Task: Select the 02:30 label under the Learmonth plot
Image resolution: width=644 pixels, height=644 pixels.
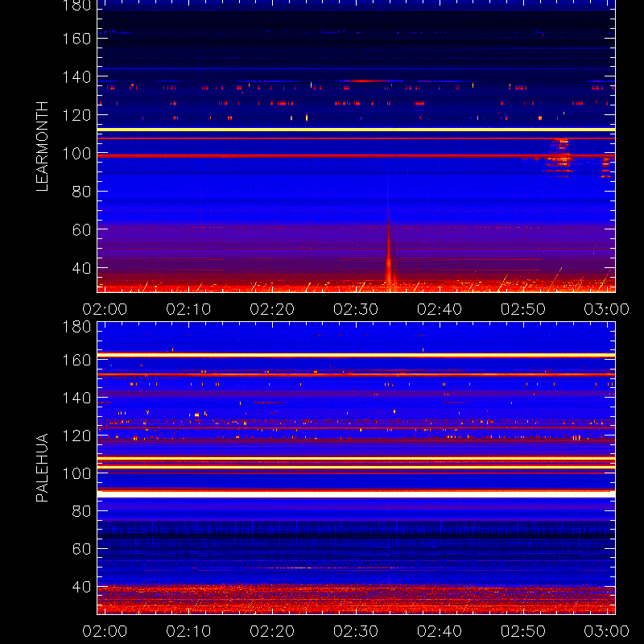Action: [x=356, y=309]
